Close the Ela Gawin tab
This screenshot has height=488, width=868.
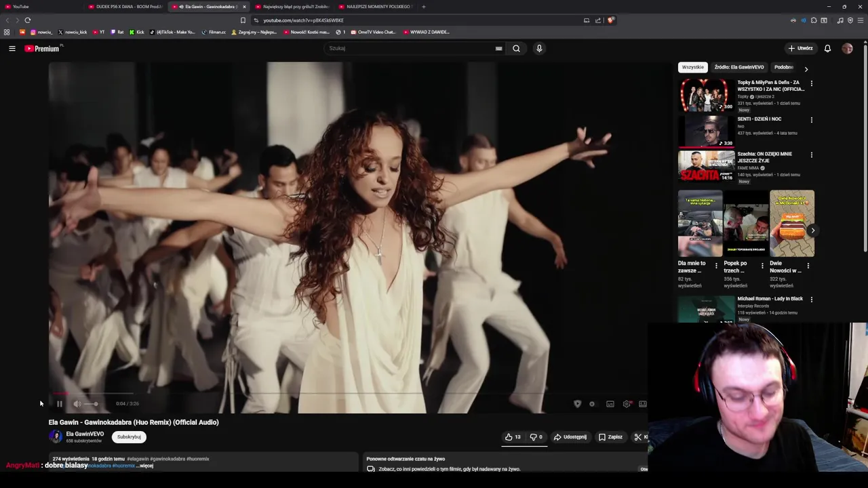[x=244, y=7]
